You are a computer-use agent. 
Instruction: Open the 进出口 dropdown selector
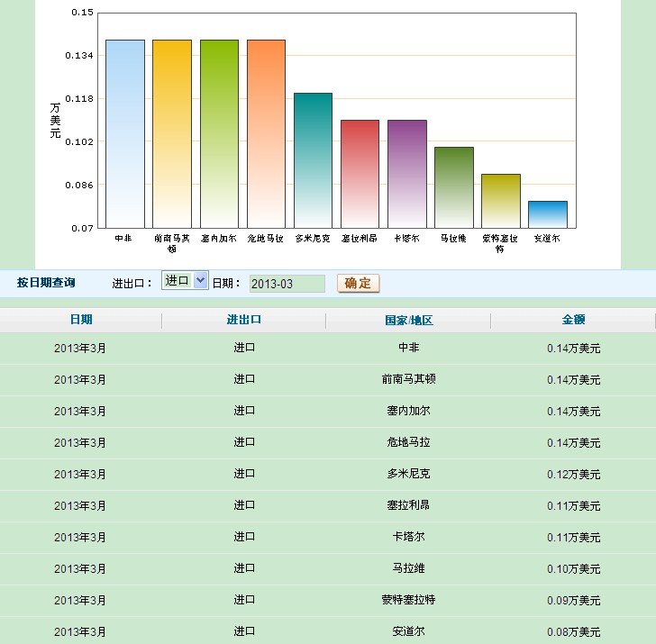[185, 281]
